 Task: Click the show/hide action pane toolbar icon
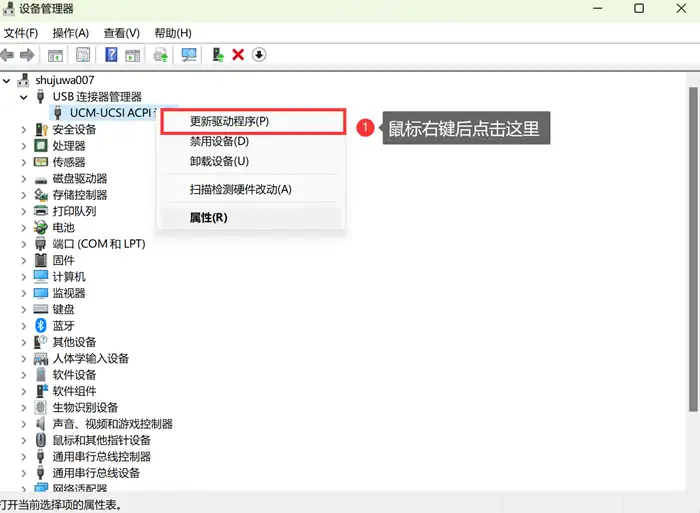point(133,55)
